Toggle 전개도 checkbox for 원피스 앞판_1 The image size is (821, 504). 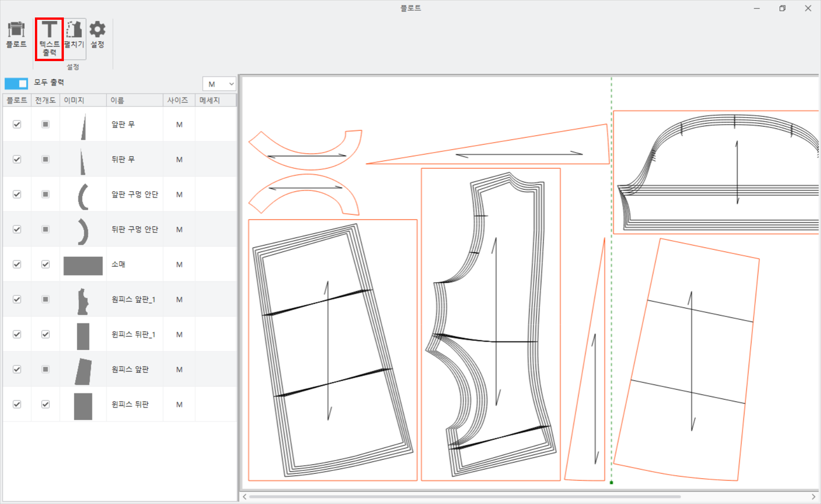coord(45,299)
